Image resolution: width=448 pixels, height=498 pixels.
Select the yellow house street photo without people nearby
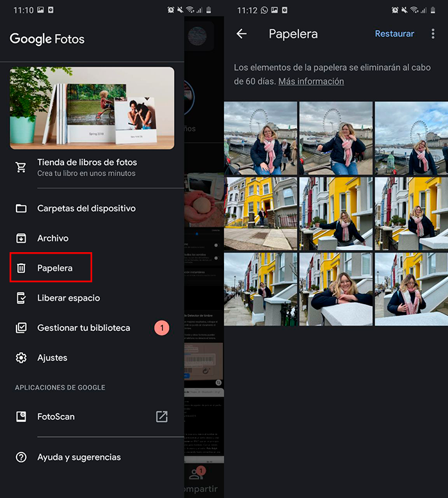click(x=260, y=214)
